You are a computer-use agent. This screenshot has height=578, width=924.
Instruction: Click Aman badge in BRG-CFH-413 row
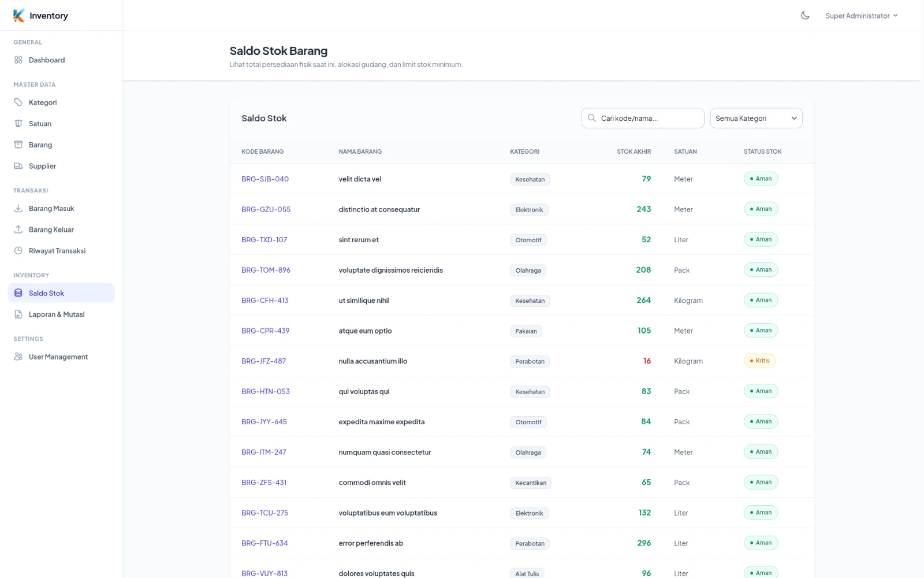tap(761, 300)
